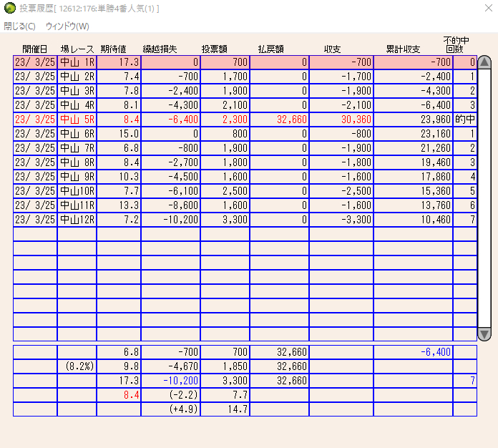Select the 中山 7R row cell

77,148
